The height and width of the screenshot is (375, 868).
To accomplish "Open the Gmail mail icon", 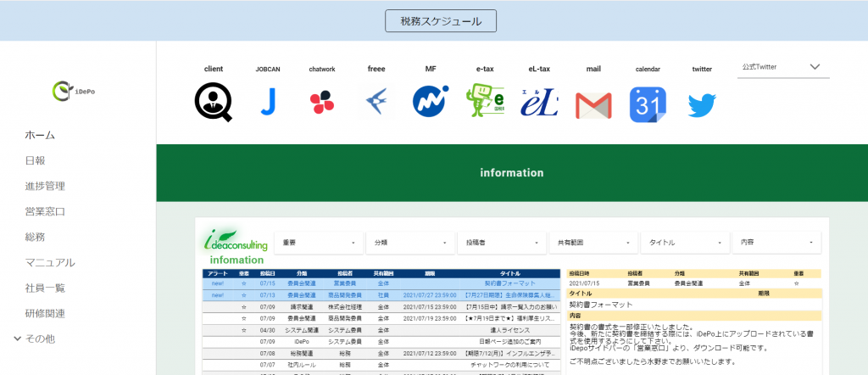I will [593, 104].
